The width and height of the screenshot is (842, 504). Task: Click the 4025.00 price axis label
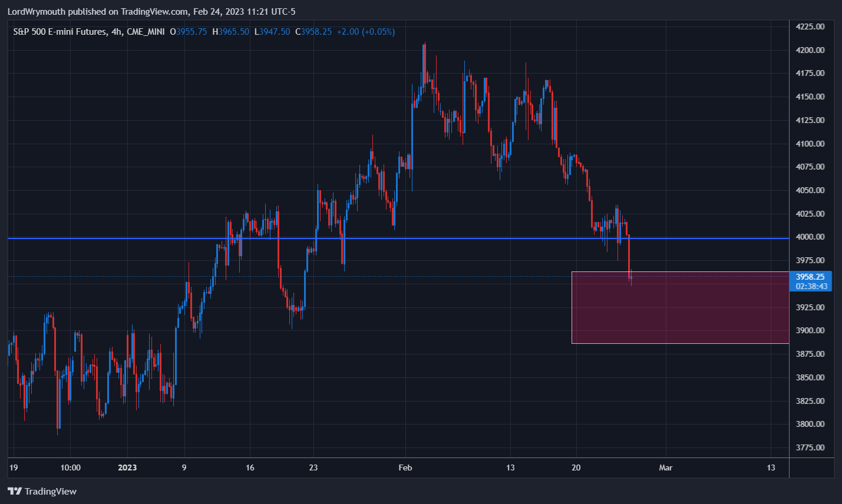(x=810, y=214)
